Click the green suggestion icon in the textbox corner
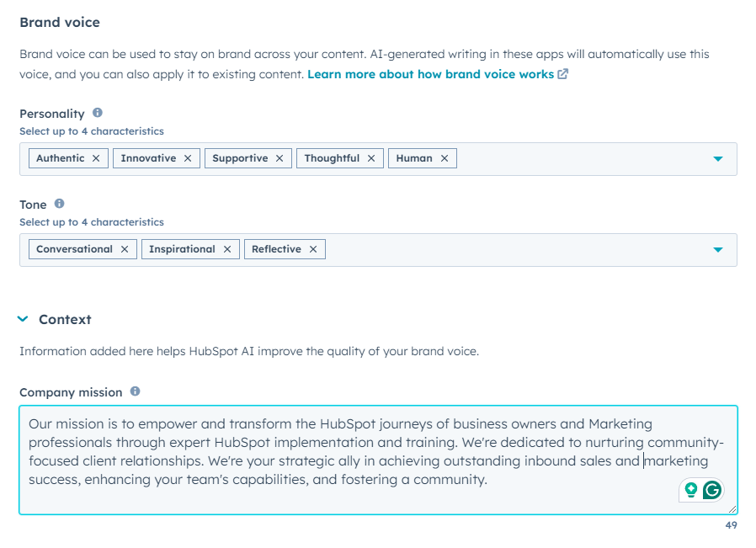Viewport: 756px width, 548px height. pyautogui.click(x=690, y=488)
